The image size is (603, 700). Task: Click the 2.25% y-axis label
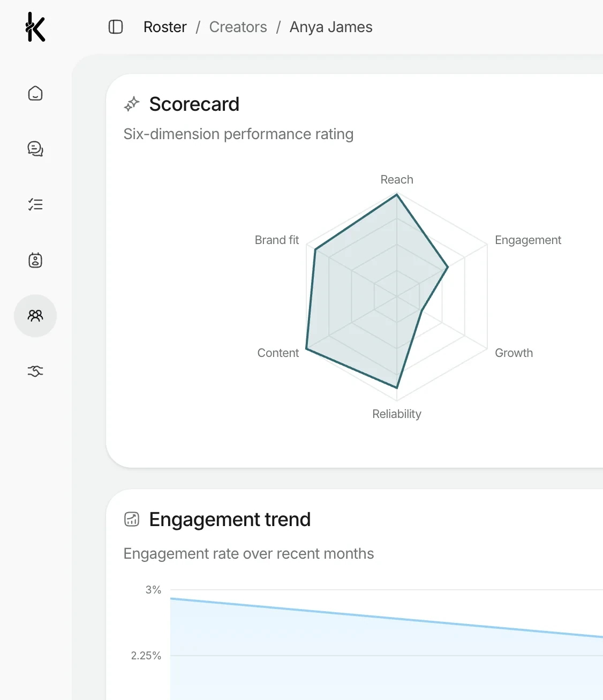pos(146,656)
